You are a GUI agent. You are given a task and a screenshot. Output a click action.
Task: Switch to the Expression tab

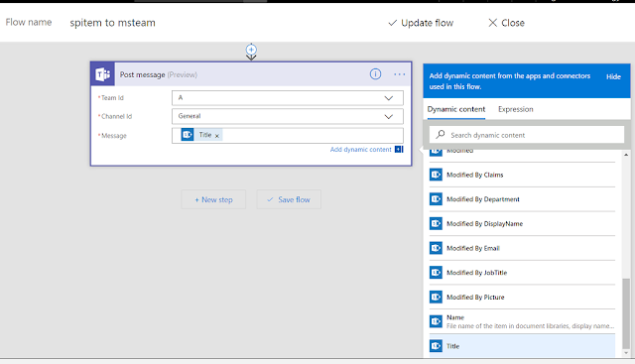pyautogui.click(x=516, y=109)
